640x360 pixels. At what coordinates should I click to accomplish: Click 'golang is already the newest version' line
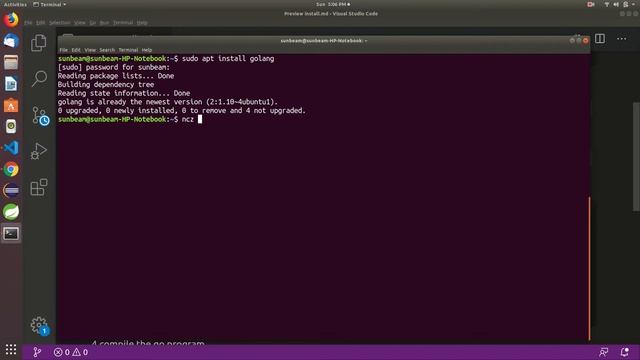[x=168, y=102]
